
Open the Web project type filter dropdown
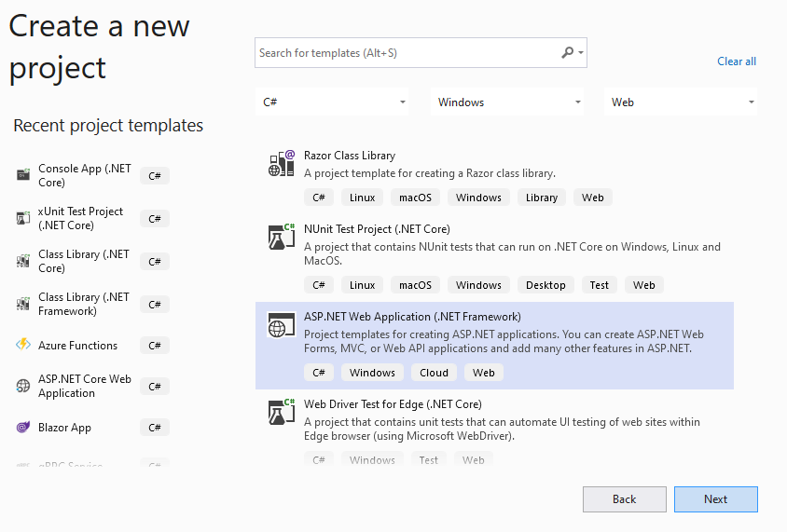tap(681, 102)
